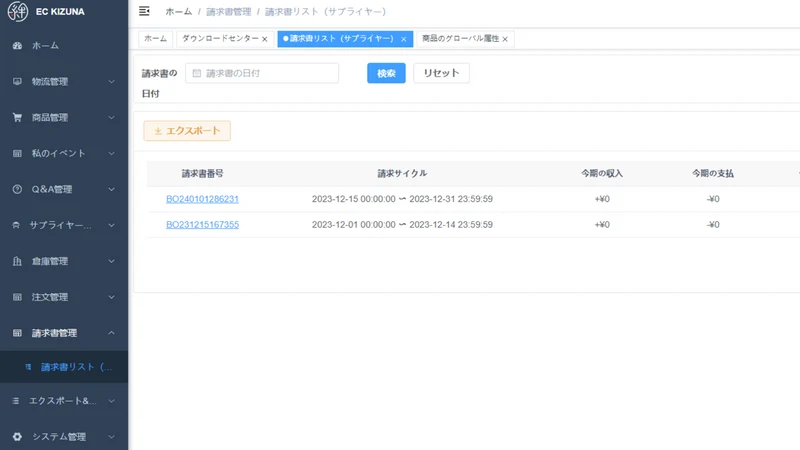Viewport: 800px width, 450px height.
Task: Click the 請求書番号 column header
Action: (x=203, y=173)
